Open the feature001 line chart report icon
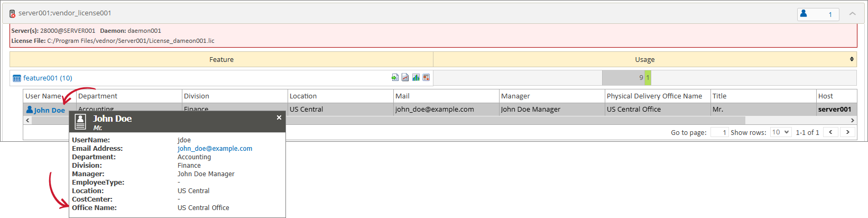 coord(405,77)
